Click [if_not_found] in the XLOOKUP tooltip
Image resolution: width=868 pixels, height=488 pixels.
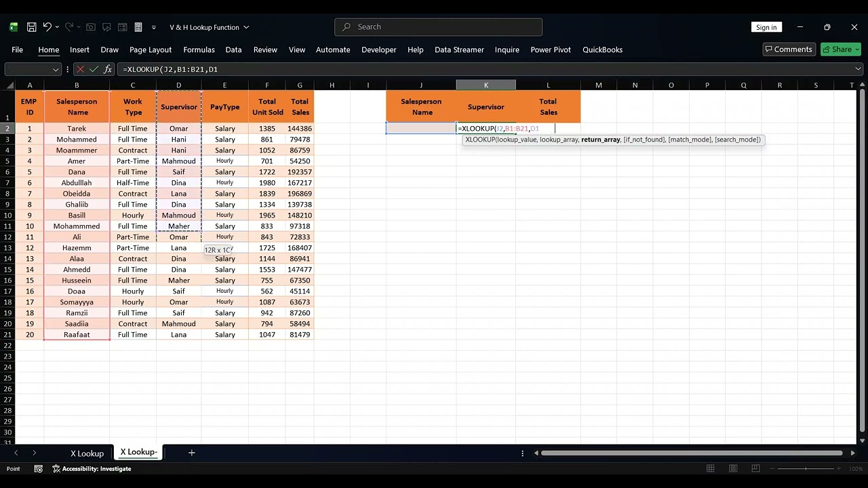coord(644,140)
